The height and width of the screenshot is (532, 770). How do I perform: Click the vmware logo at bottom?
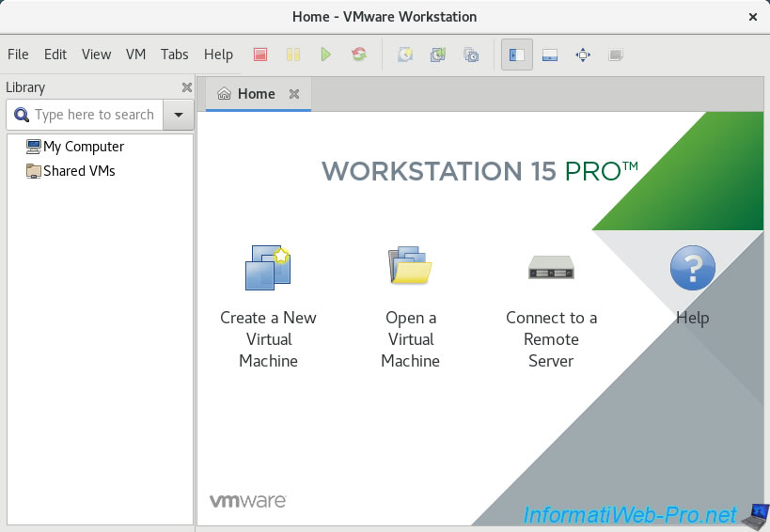pyautogui.click(x=248, y=501)
